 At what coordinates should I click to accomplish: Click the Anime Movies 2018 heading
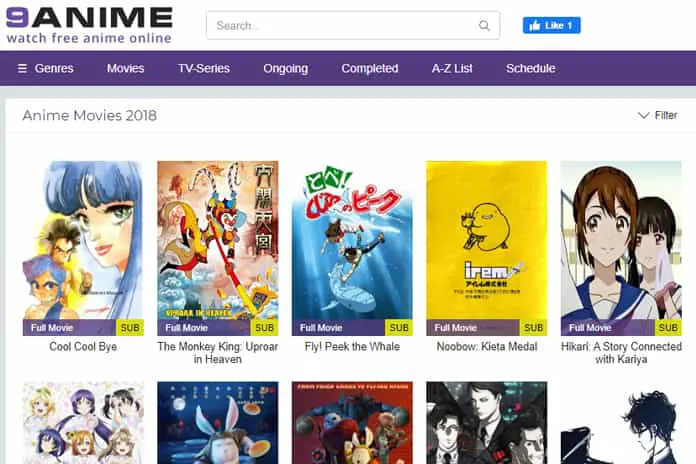point(89,115)
